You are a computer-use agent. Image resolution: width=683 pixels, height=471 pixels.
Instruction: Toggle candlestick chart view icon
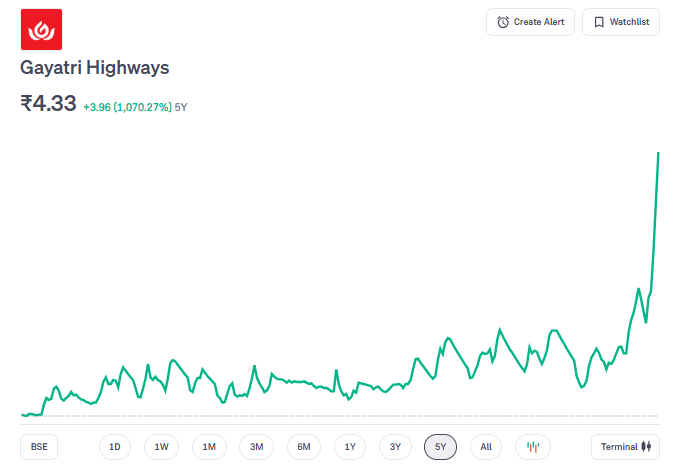[533, 447]
